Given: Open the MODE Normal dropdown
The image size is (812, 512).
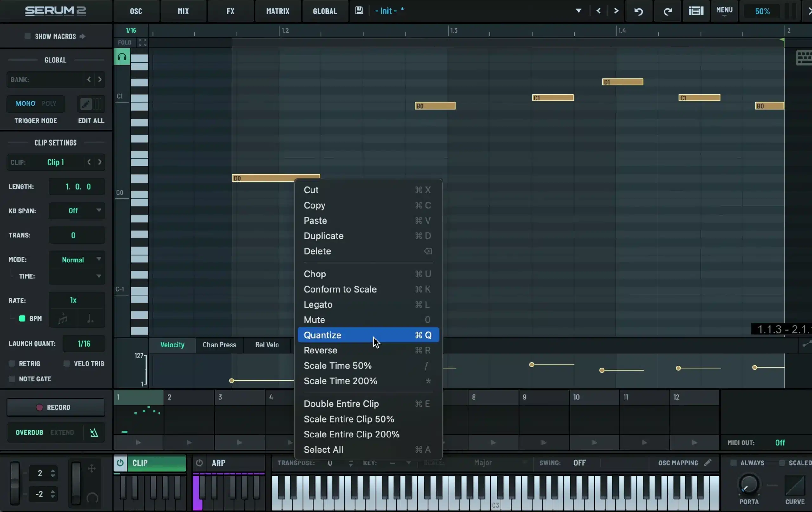Looking at the screenshot, I should click(77, 260).
